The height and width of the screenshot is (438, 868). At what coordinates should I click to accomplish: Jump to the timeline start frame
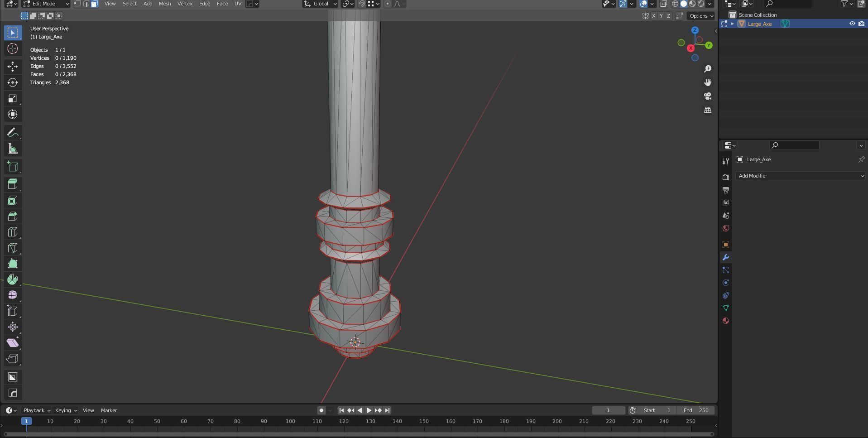341,410
